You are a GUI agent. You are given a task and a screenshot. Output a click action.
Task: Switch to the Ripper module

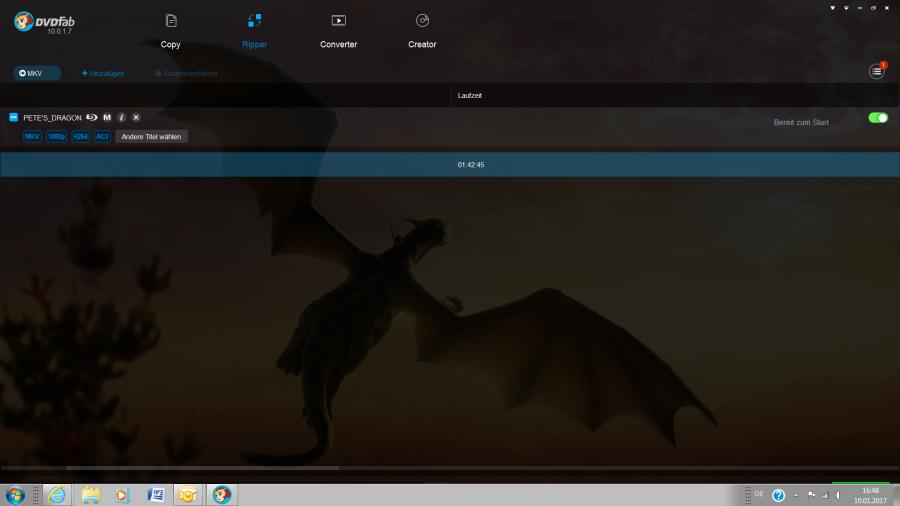click(x=254, y=31)
